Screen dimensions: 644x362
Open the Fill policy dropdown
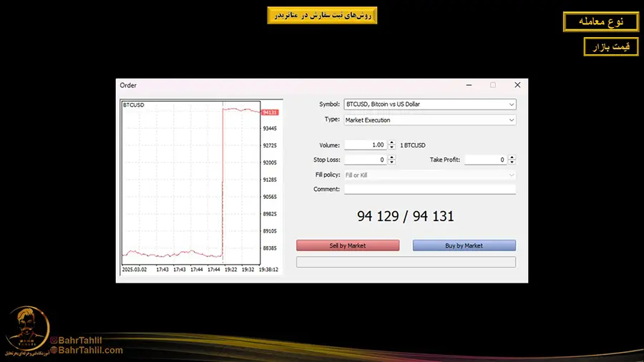[429, 175]
